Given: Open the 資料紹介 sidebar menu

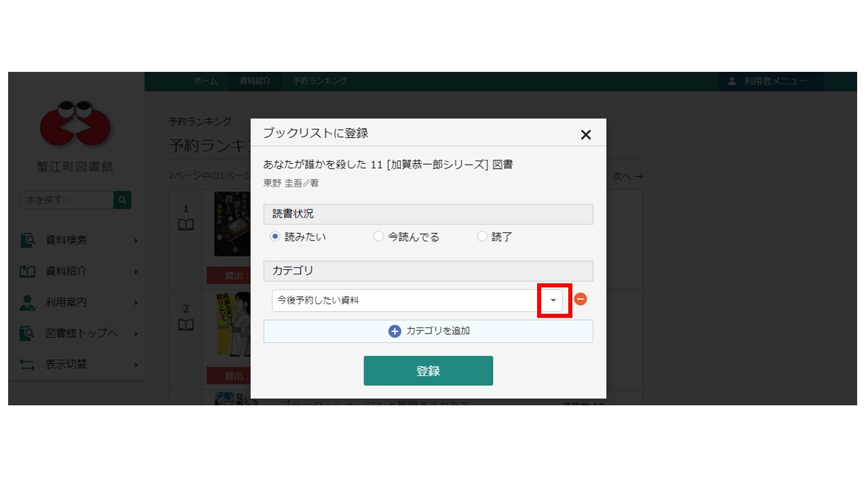Looking at the screenshot, I should pos(76,271).
